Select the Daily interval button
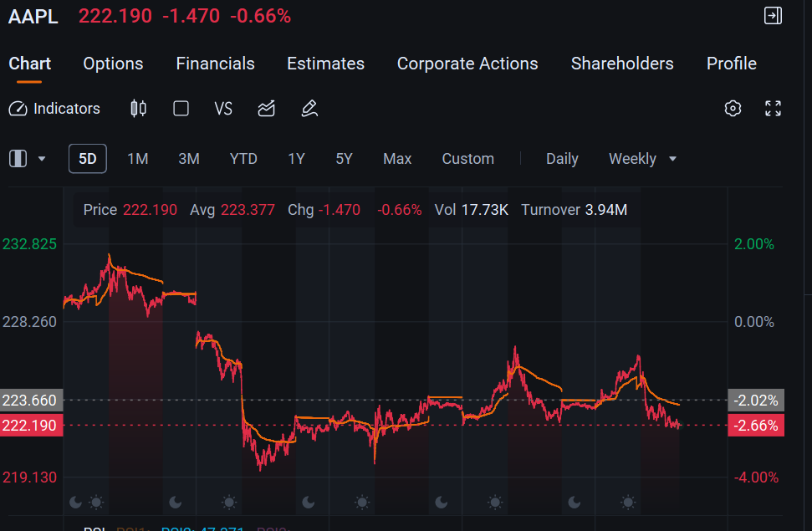The height and width of the screenshot is (531, 812). click(562, 159)
